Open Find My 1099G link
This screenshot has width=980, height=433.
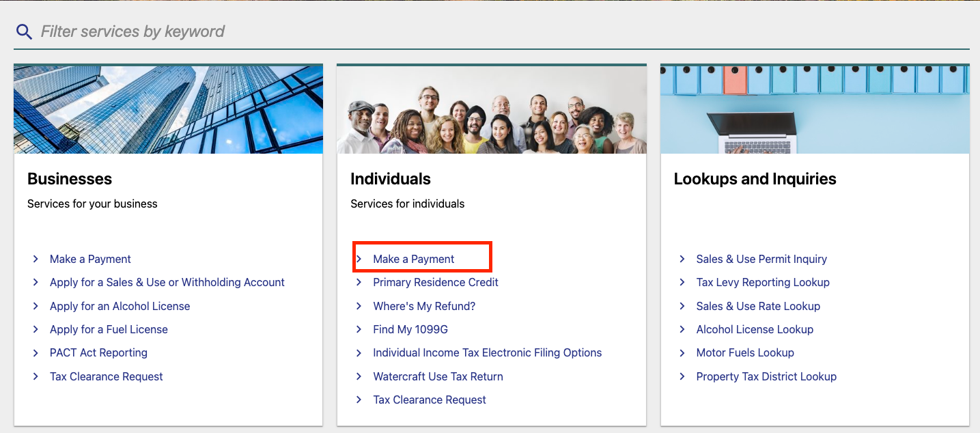point(410,329)
